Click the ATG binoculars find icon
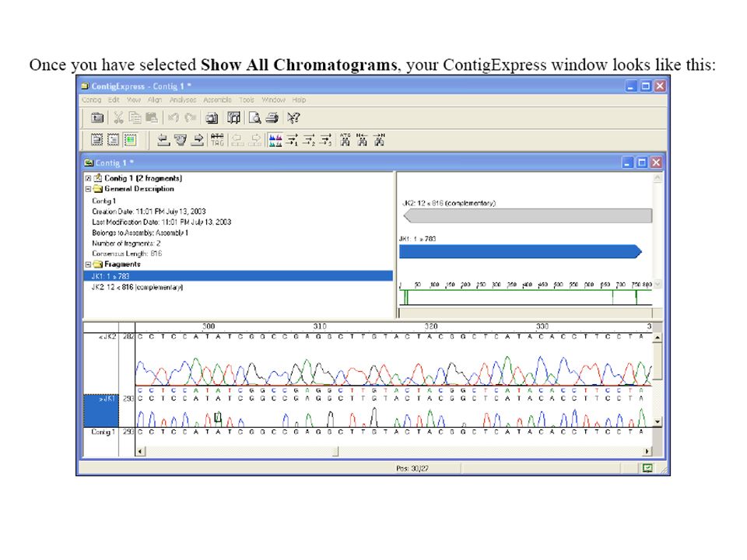Viewport: 747px width, 560px height. coord(345,140)
